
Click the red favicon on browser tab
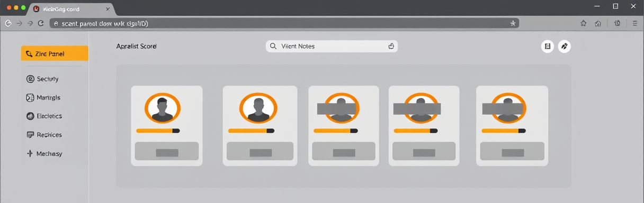[x=36, y=9]
